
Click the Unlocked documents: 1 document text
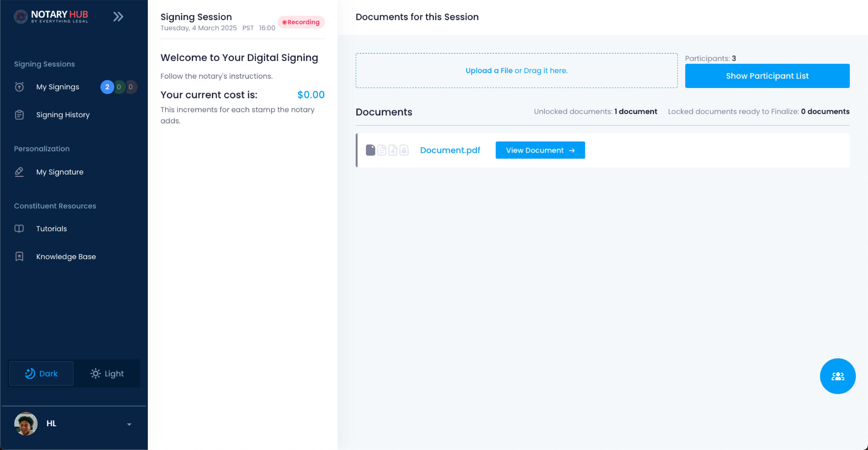click(595, 112)
